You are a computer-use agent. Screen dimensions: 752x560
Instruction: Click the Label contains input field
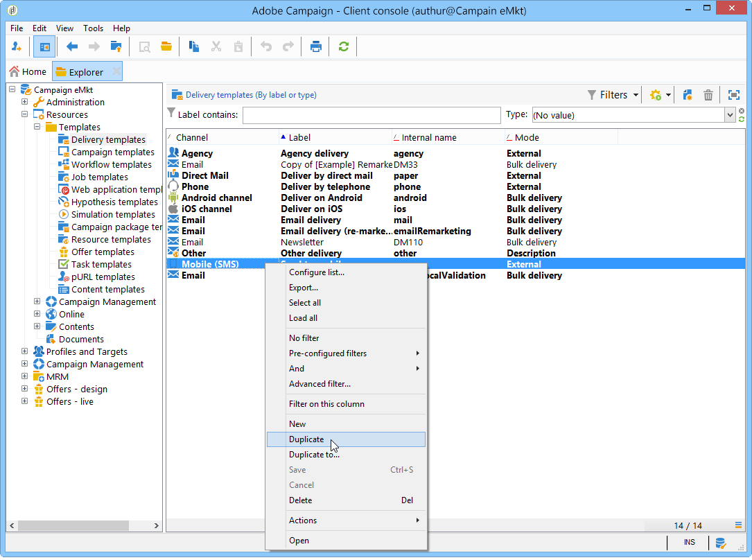(371, 115)
